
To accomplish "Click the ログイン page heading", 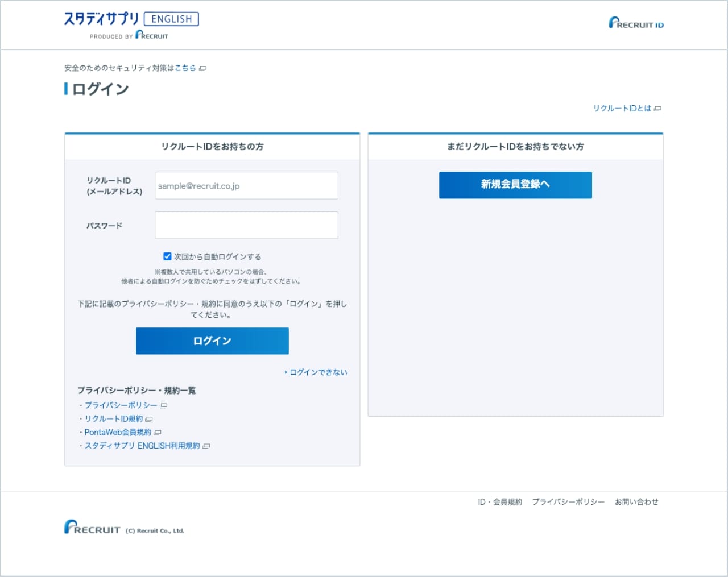I will click(x=100, y=89).
